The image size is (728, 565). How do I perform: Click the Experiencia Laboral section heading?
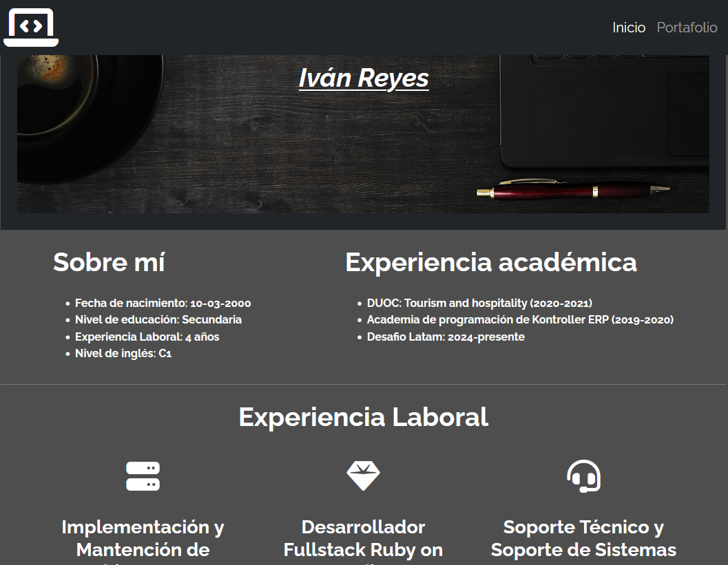pos(363,417)
